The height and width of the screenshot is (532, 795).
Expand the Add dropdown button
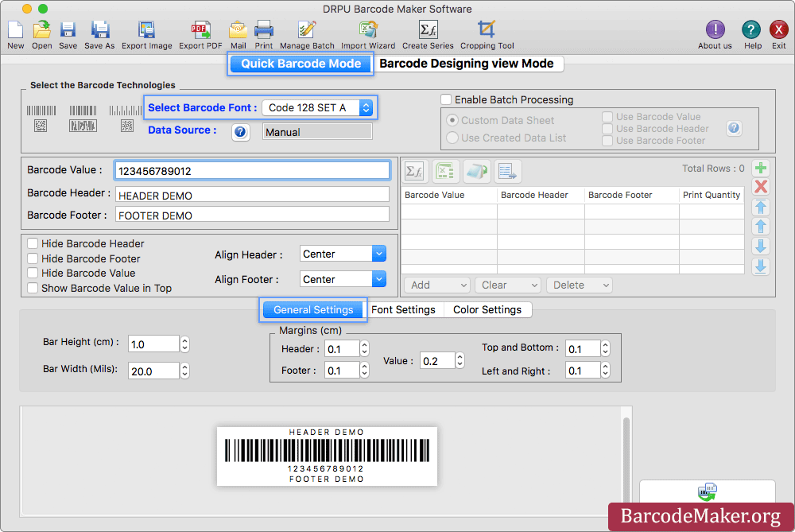(x=437, y=285)
